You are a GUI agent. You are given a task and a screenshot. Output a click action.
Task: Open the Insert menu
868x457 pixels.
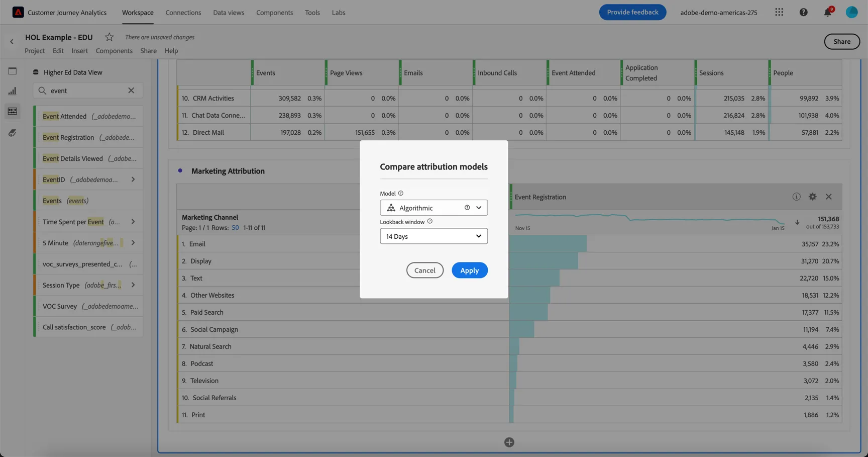click(79, 51)
